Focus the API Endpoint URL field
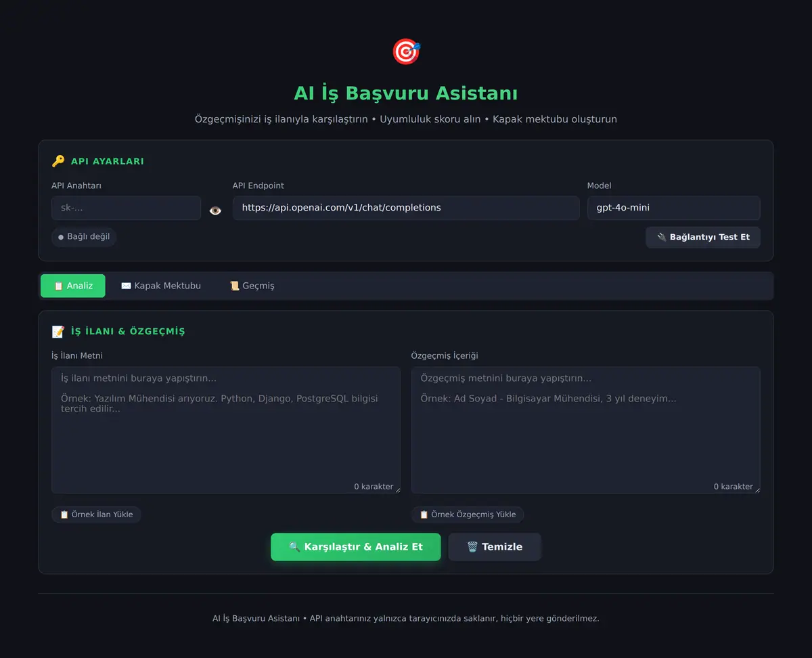The width and height of the screenshot is (812, 658). [406, 208]
